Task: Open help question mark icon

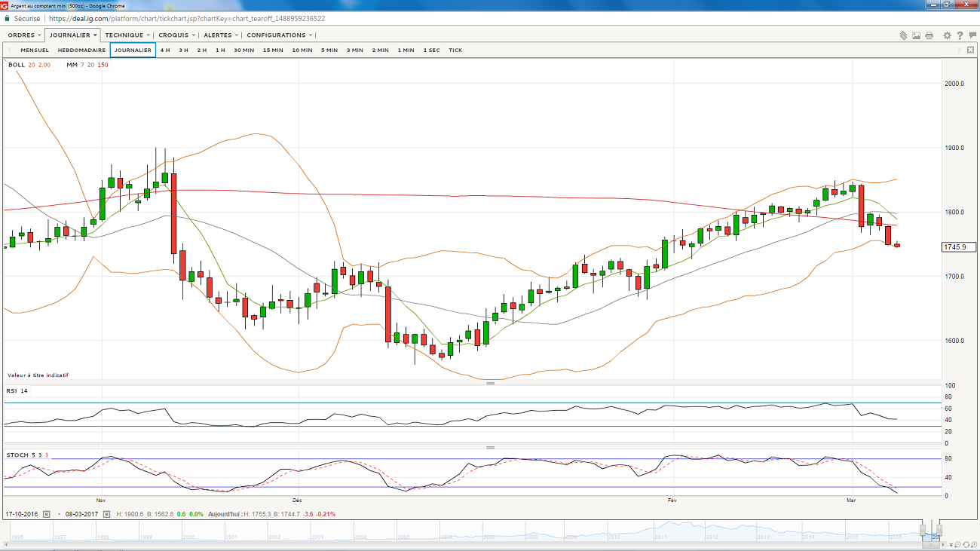Action: tap(960, 35)
